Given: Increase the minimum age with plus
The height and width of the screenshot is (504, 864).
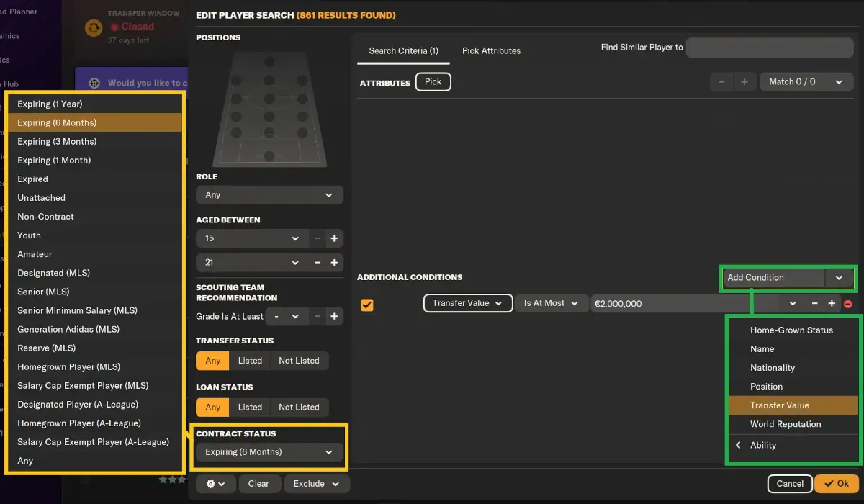Looking at the screenshot, I should point(334,238).
